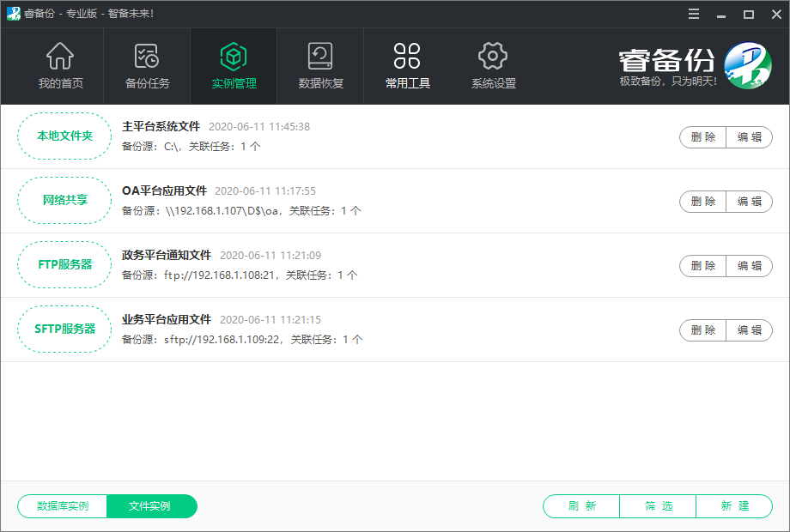Open the 常用工具 tools icon
Image resolution: width=790 pixels, height=532 pixels.
click(x=407, y=57)
